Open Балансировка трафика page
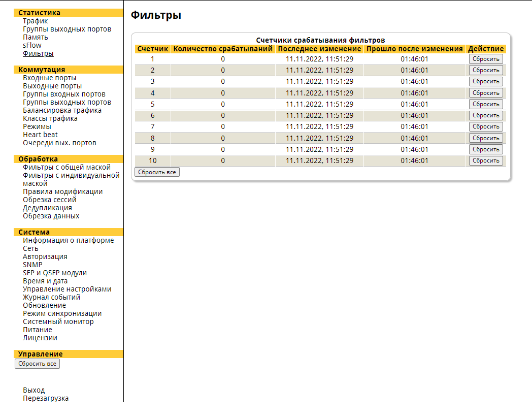 (x=62, y=110)
